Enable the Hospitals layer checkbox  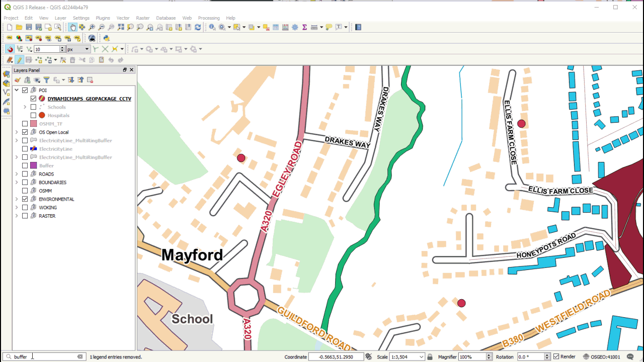click(x=34, y=116)
